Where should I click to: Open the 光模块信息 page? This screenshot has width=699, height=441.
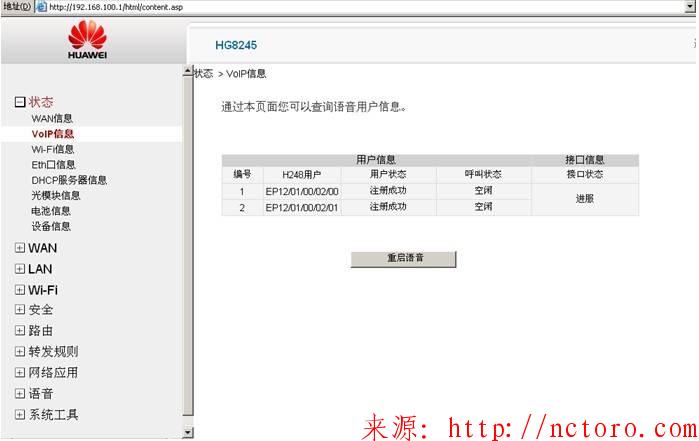click(56, 195)
